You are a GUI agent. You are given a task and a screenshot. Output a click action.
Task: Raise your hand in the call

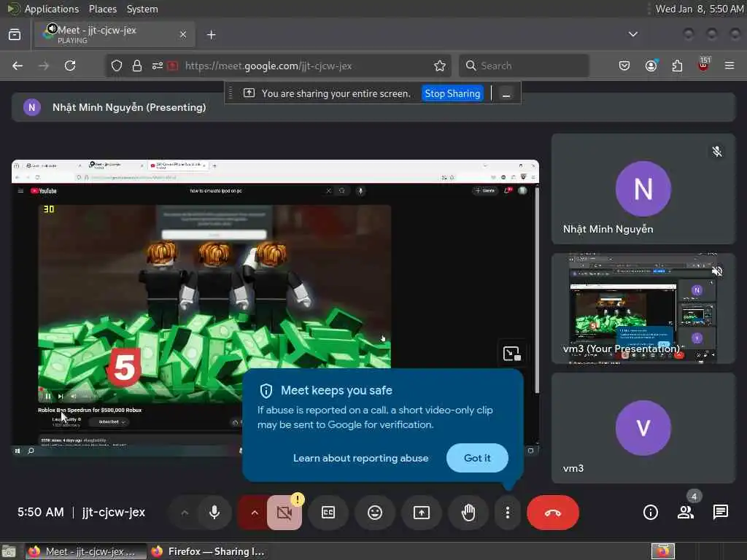468,513
